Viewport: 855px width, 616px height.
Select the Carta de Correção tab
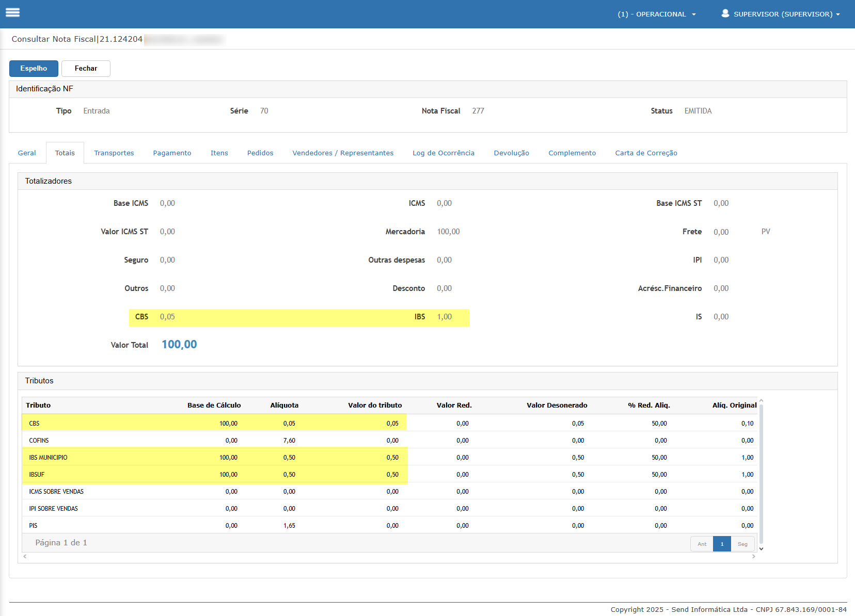(646, 153)
